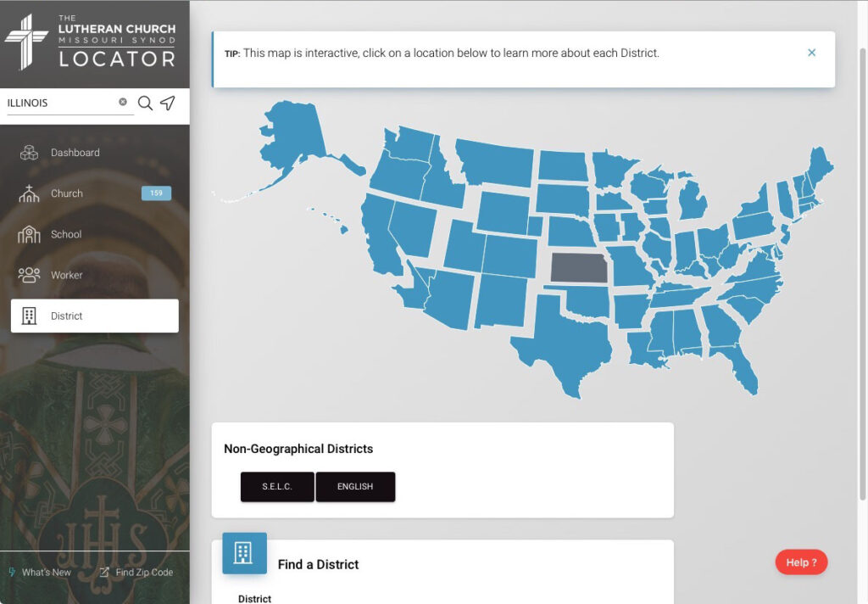The height and width of the screenshot is (604, 868).
Task: Open the What's New link
Action: coord(40,572)
